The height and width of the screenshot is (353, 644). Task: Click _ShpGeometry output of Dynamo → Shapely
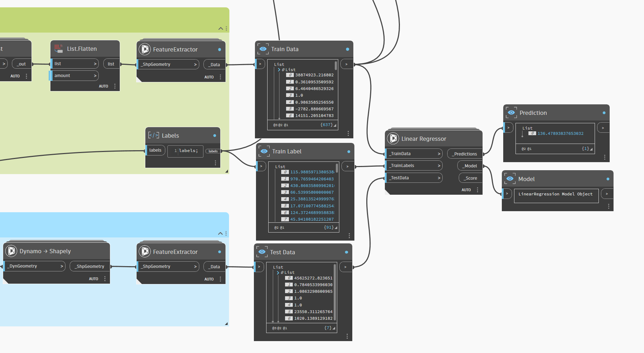tap(90, 267)
